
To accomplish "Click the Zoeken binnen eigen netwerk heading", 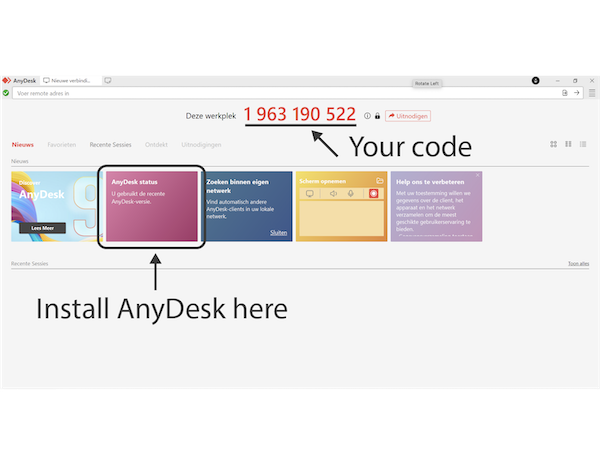I will pos(237,186).
